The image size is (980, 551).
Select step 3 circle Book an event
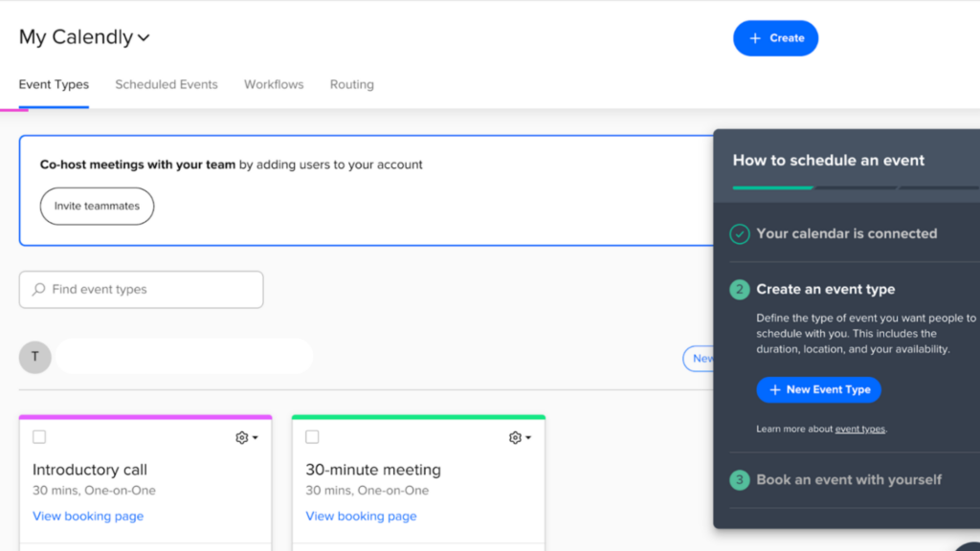(x=738, y=479)
